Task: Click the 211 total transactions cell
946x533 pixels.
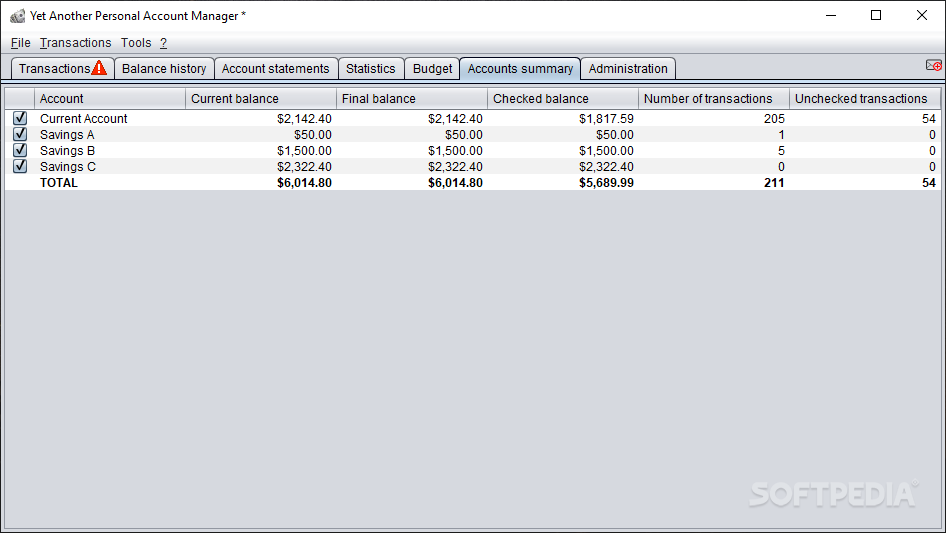Action: [774, 182]
